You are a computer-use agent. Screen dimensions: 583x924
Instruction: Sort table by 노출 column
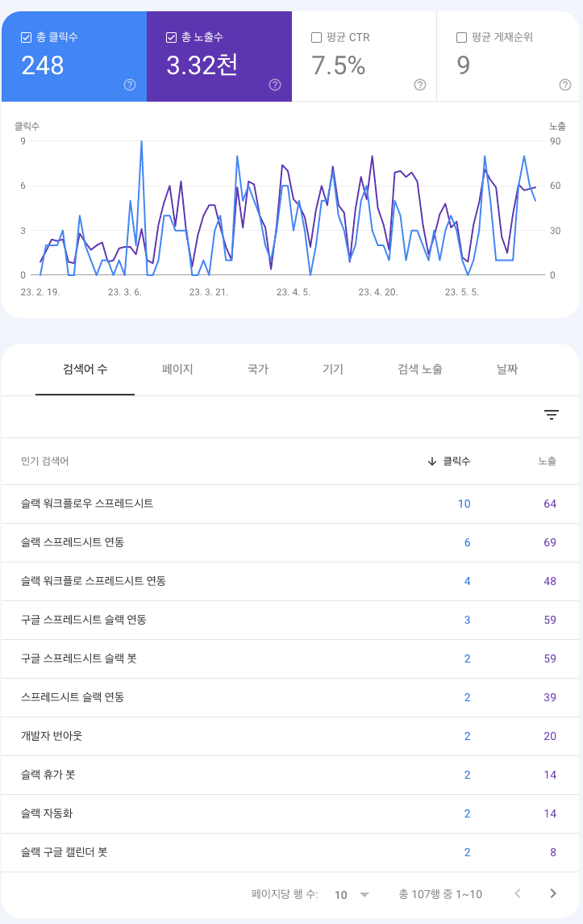(547, 462)
